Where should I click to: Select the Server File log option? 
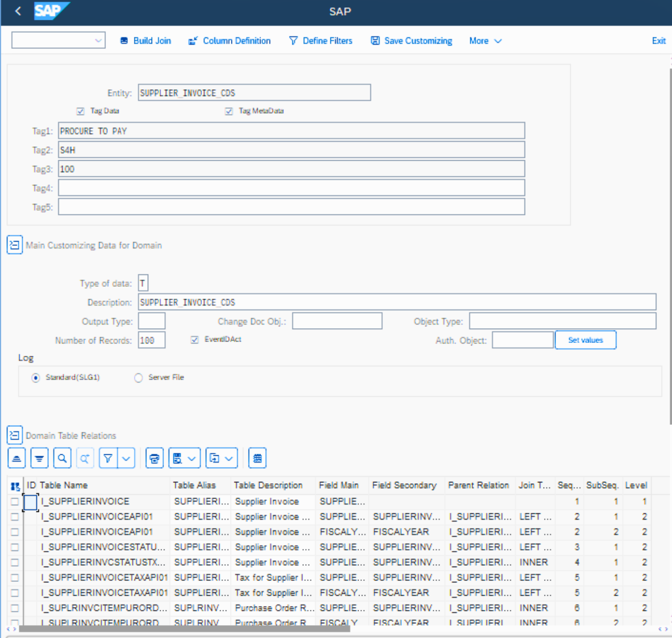[x=139, y=378]
